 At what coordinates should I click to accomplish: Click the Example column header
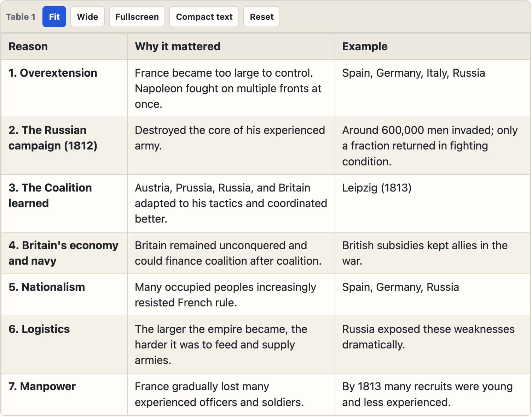click(432, 46)
